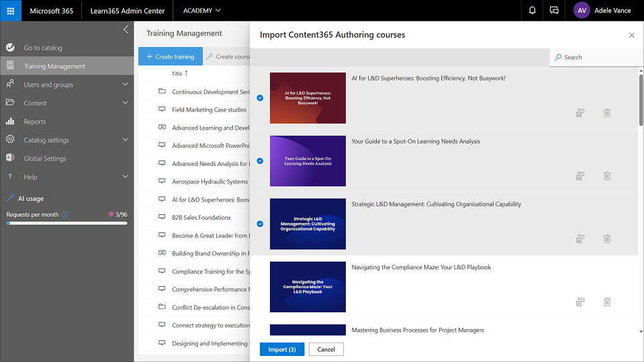Uncheck Your Guide to Spot-On Learning Needs Analysis

point(260,161)
